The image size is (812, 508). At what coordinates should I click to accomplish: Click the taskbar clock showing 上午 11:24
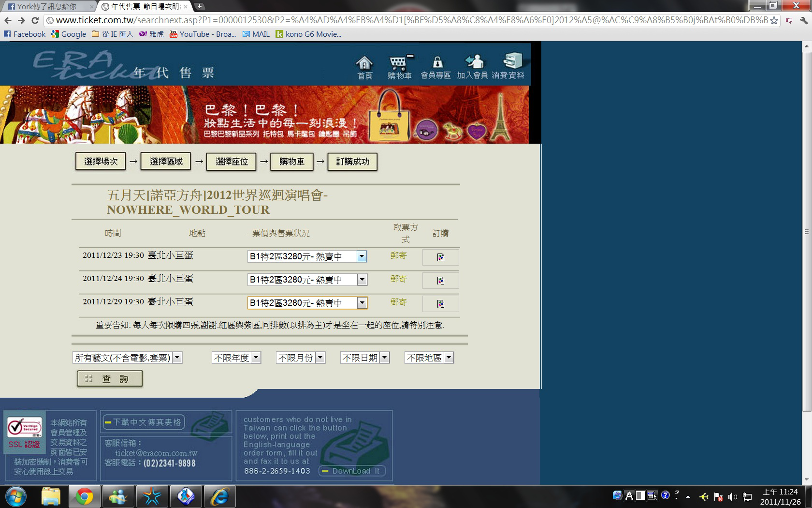(781, 497)
